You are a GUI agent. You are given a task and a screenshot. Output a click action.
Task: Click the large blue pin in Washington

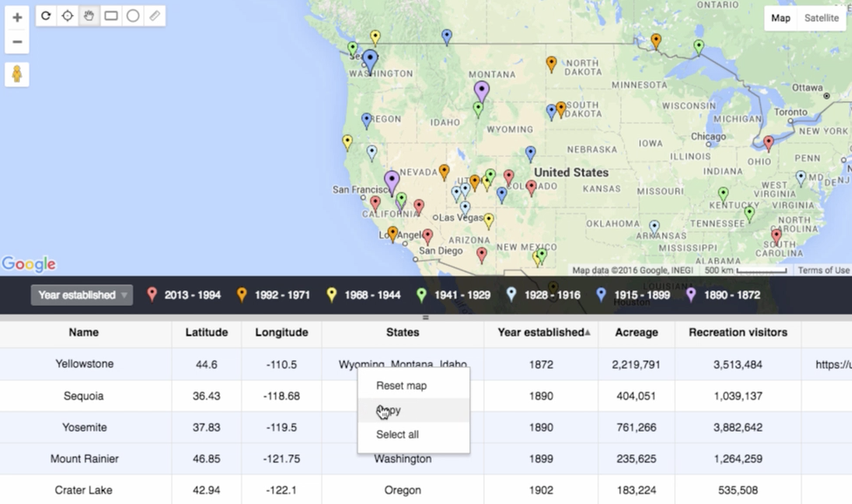370,61
